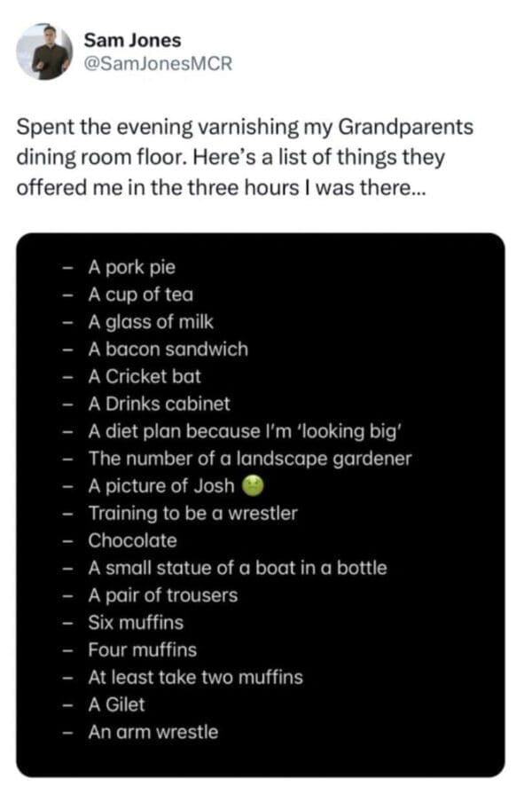
Task: Select the 'A Cricket bat' line
Action: (145, 376)
